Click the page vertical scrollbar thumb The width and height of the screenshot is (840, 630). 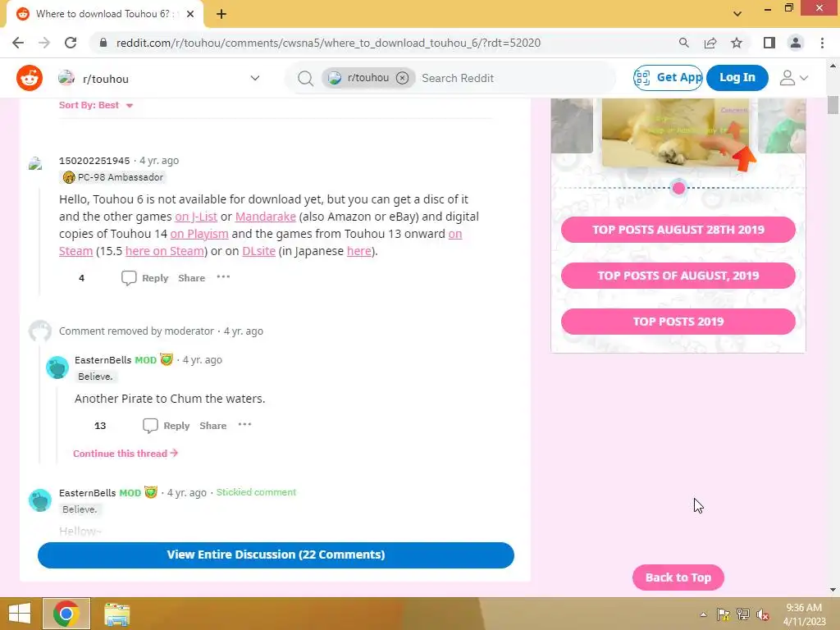pyautogui.click(x=833, y=104)
